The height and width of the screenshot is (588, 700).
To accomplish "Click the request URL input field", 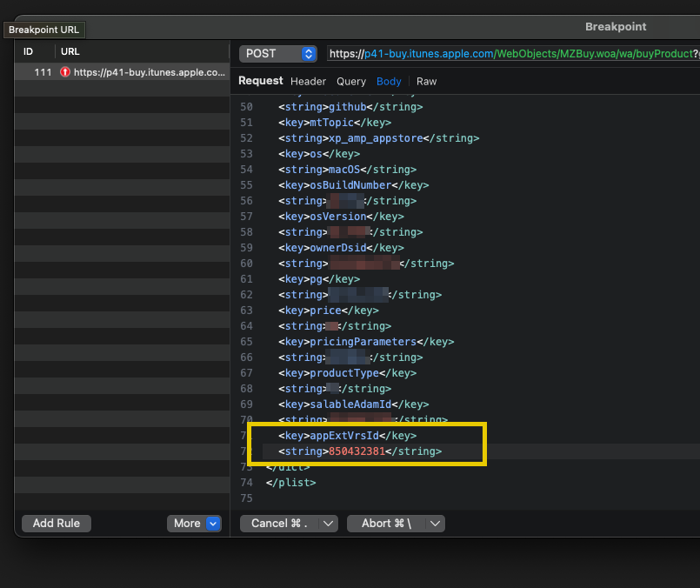I will 513,54.
